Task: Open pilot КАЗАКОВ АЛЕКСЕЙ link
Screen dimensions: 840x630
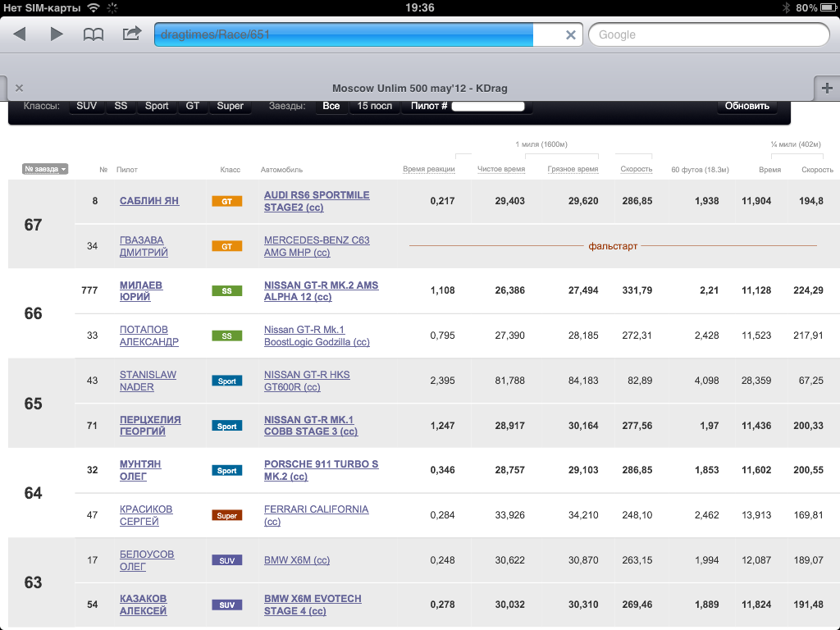Action: pyautogui.click(x=143, y=605)
